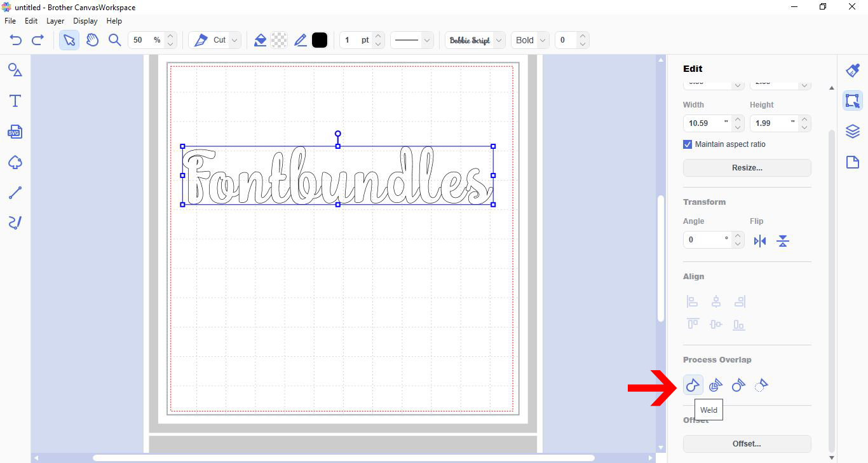This screenshot has width=868, height=463.
Task: Open the Properties paint panel icon
Action: click(853, 71)
